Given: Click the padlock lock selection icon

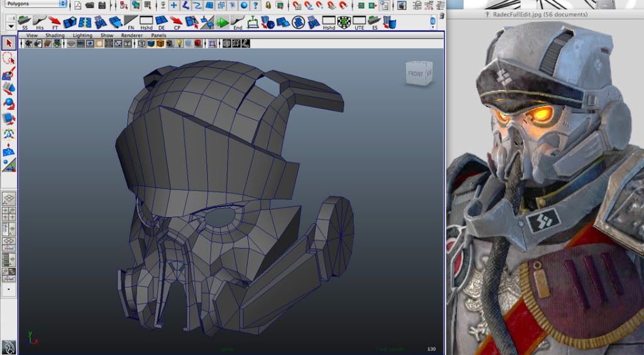Looking at the screenshot, I should tap(268, 5).
